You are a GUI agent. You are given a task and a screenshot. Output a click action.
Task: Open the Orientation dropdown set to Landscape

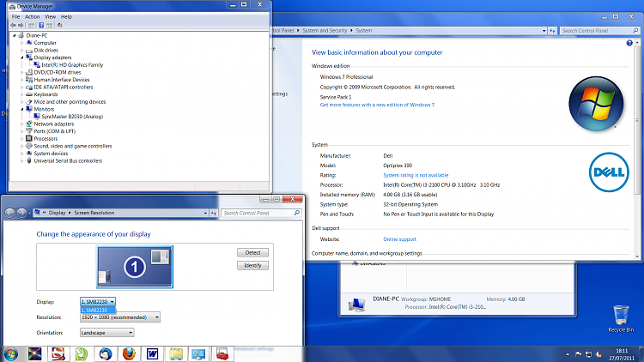tap(106, 333)
